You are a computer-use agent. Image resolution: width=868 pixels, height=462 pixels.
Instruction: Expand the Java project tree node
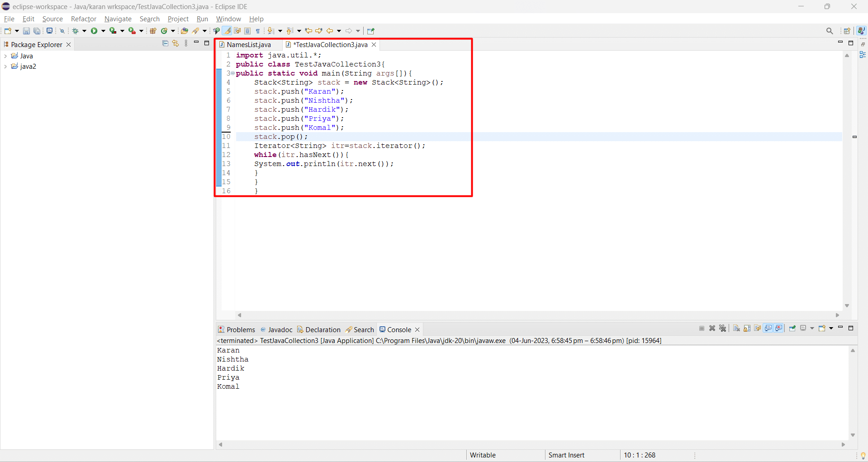[x=5, y=56]
